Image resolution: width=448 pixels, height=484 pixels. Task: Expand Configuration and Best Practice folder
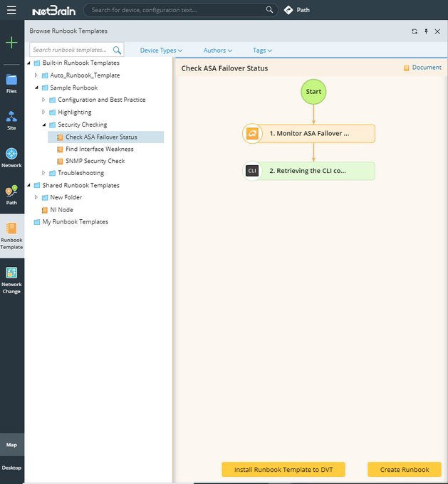coord(43,100)
